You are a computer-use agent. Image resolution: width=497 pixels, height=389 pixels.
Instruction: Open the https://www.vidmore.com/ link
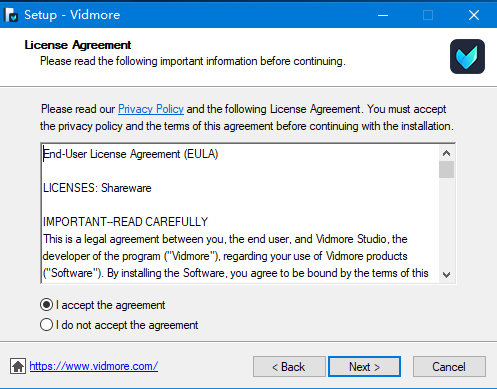point(94,366)
